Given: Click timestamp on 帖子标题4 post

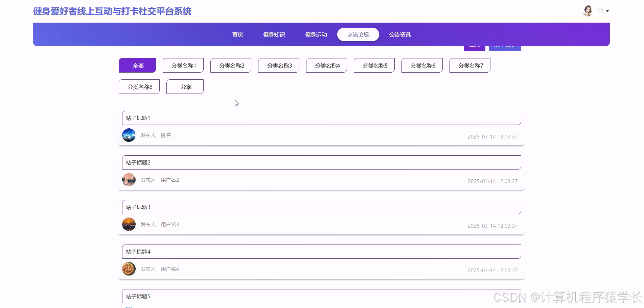Looking at the screenshot, I should point(492,270).
